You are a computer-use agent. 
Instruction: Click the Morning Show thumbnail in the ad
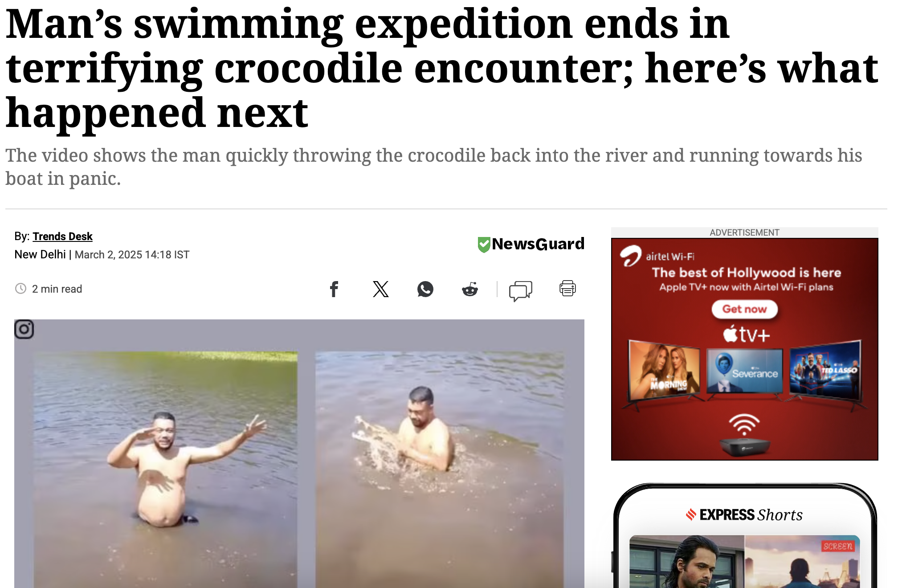(x=664, y=371)
